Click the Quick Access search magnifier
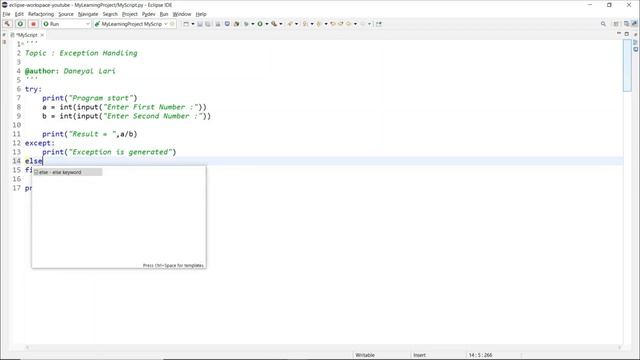640x360 pixels. pos(603,24)
